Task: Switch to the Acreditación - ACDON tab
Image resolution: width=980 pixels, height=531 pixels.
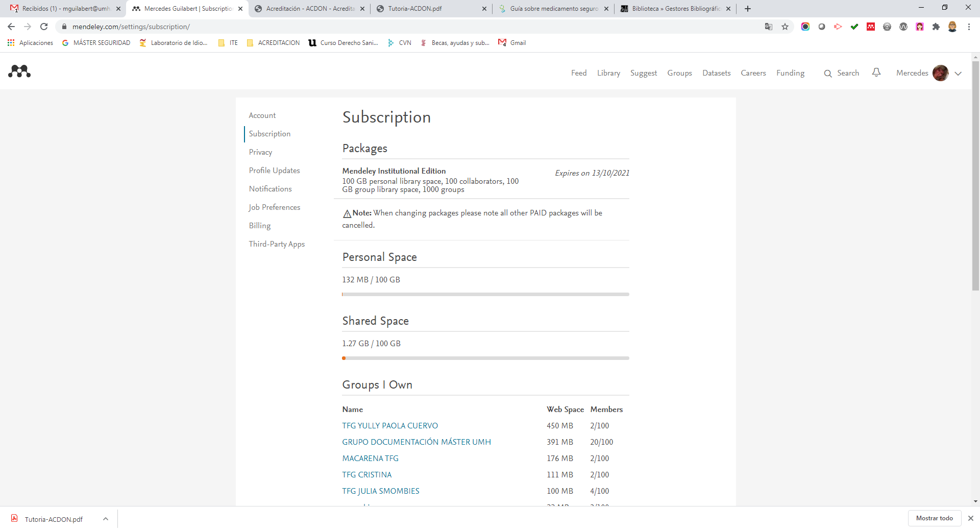Action: pyautogui.click(x=310, y=9)
